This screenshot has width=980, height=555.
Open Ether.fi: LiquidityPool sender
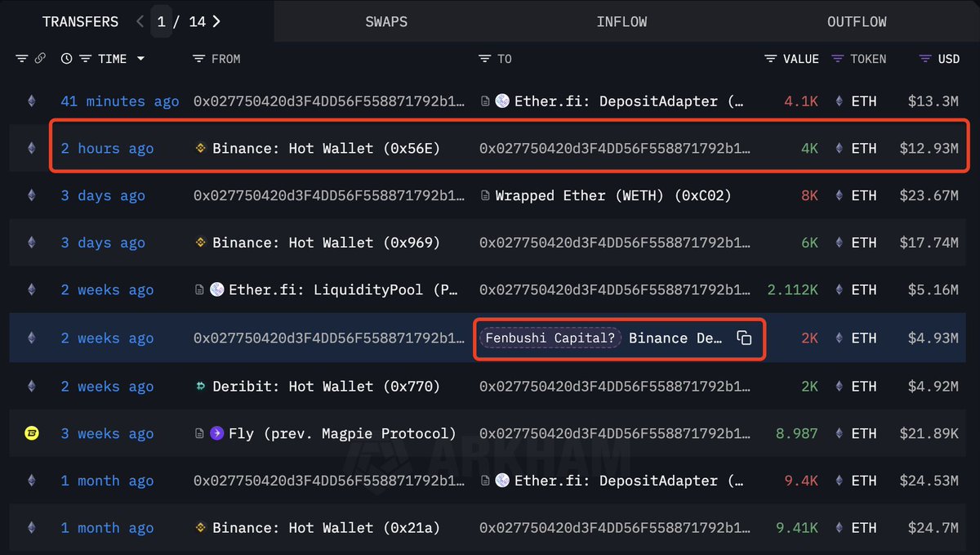point(342,289)
